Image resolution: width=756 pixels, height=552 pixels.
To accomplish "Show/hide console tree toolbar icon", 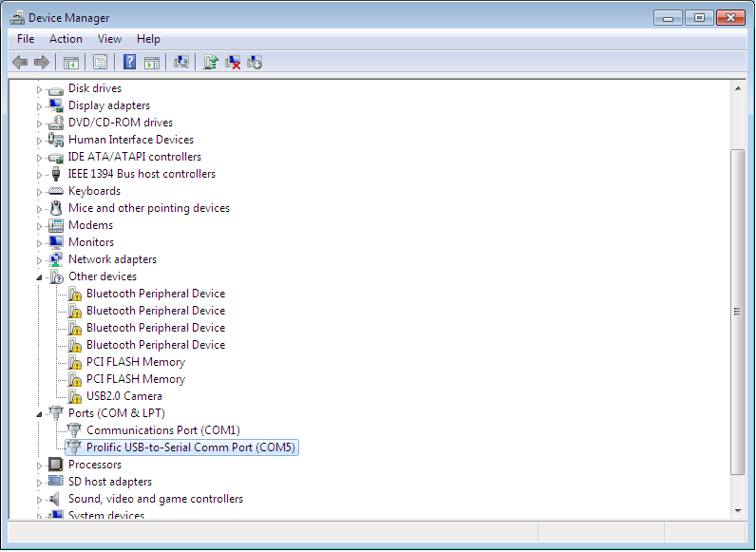I will point(71,63).
